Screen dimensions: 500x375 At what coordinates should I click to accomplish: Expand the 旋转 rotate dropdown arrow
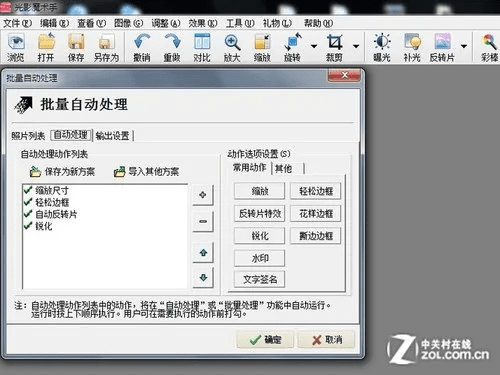(x=314, y=46)
